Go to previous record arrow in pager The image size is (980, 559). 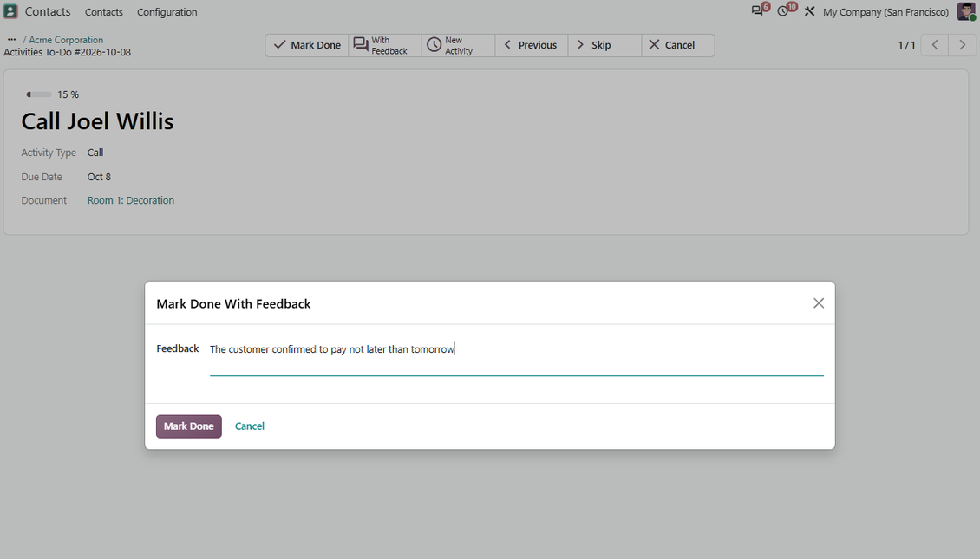pyautogui.click(x=935, y=45)
